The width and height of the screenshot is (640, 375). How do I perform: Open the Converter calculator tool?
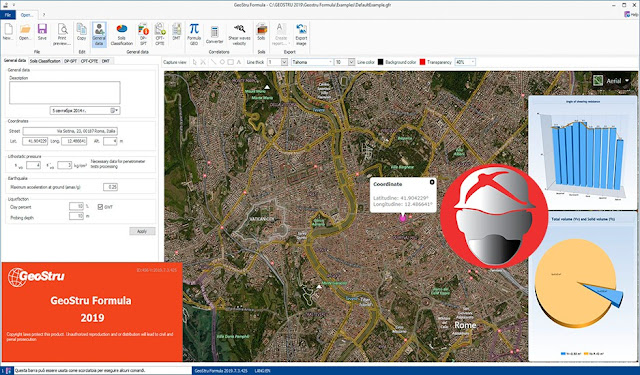coord(214,35)
